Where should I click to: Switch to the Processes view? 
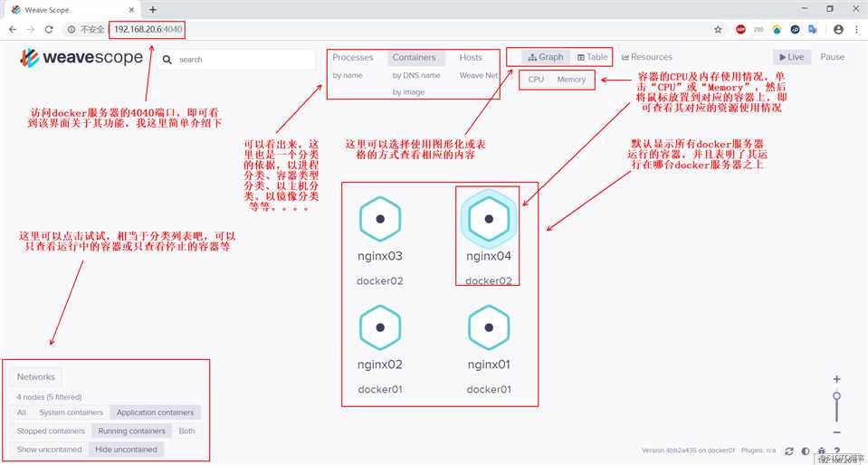pos(353,58)
